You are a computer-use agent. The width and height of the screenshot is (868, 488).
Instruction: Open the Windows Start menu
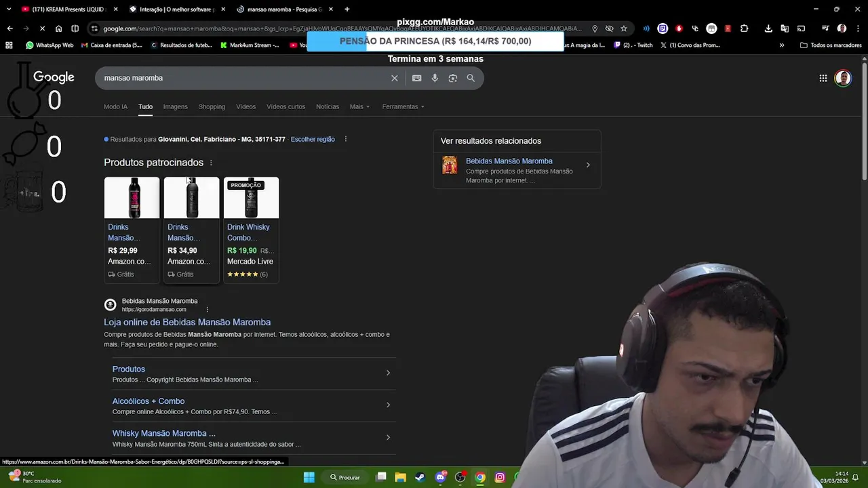[309, 477]
